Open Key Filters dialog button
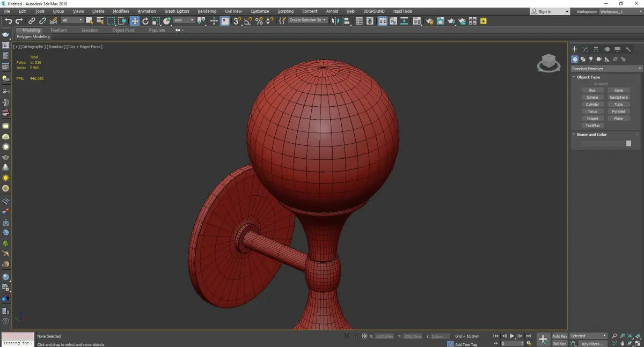The image size is (644, 347). [592, 344]
